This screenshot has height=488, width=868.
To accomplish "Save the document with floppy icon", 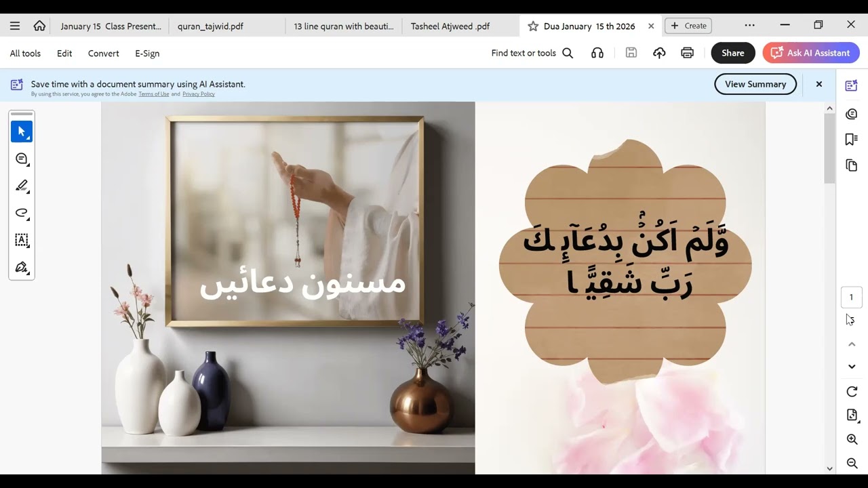I will click(x=631, y=53).
